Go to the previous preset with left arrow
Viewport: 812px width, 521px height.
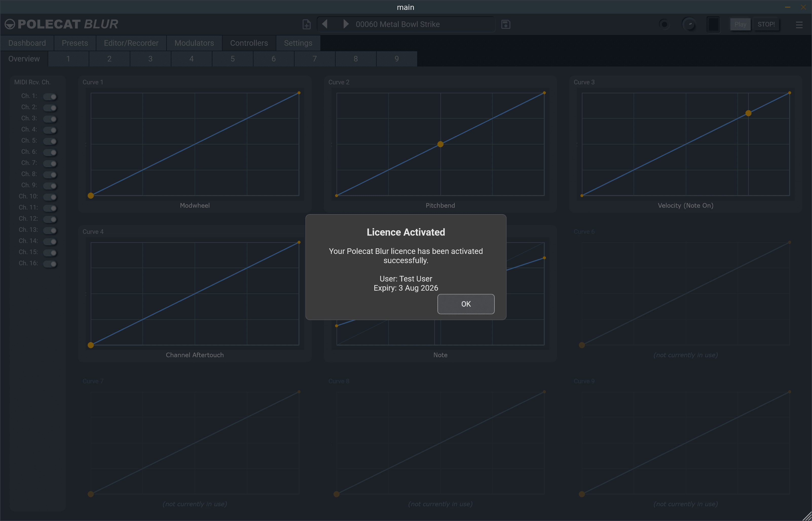coord(325,24)
